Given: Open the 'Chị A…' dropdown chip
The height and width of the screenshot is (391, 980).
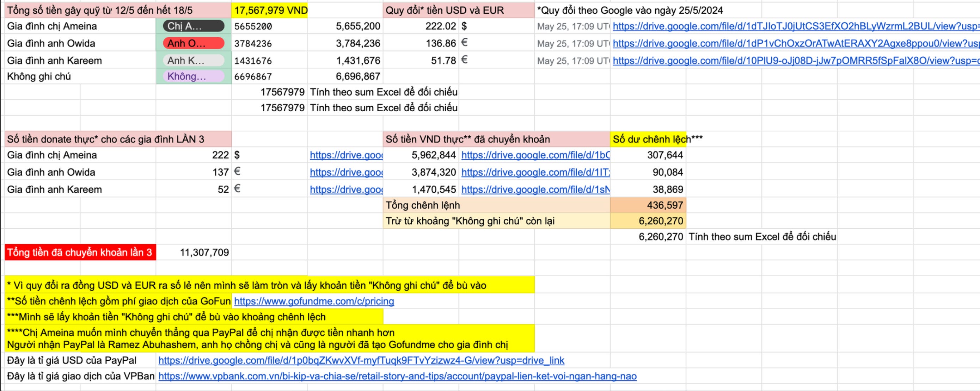Looking at the screenshot, I should click(x=193, y=26).
